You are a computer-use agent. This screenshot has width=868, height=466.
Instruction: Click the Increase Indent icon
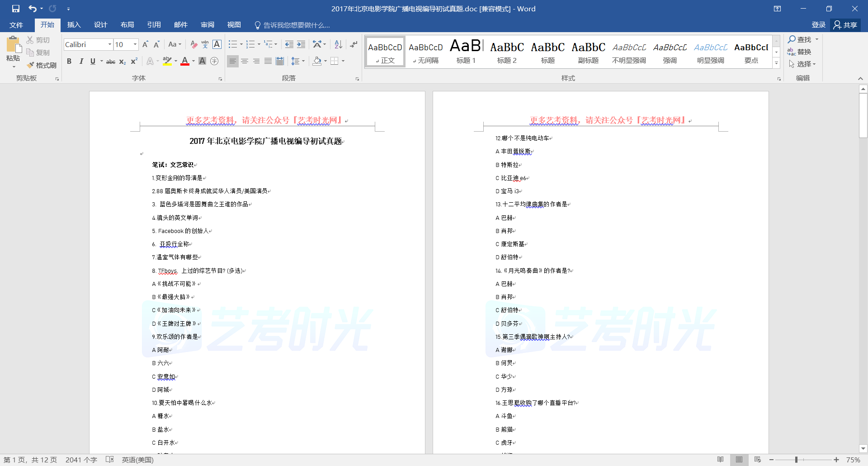pyautogui.click(x=301, y=44)
